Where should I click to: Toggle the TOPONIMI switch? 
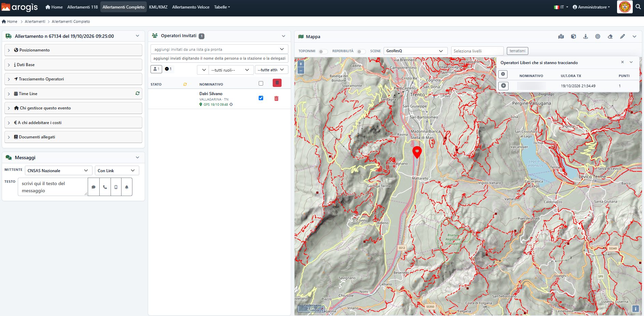point(323,51)
